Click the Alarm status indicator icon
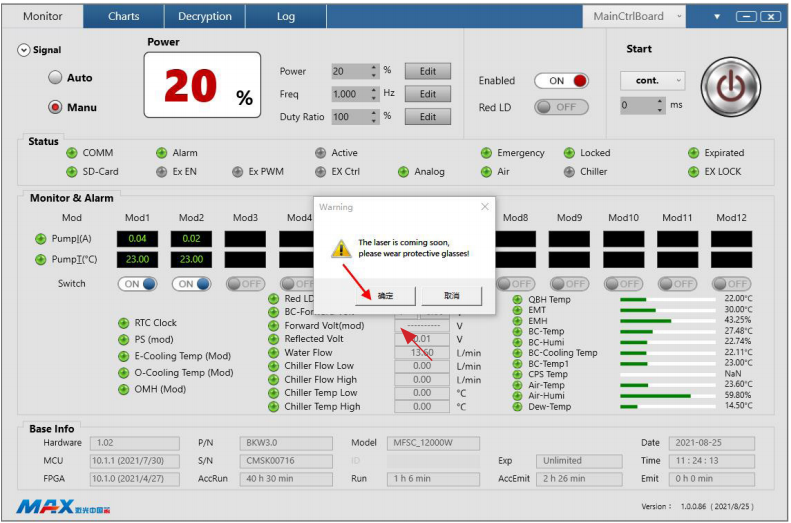 point(161,153)
